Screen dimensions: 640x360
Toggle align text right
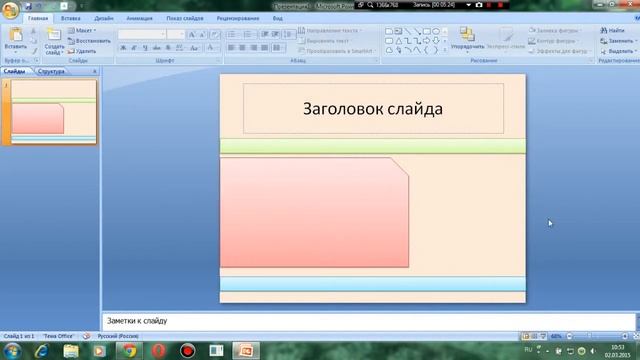[x=253, y=48]
